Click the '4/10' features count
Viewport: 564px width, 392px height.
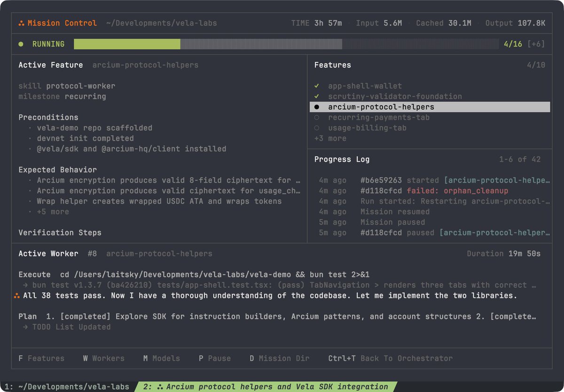click(x=536, y=65)
